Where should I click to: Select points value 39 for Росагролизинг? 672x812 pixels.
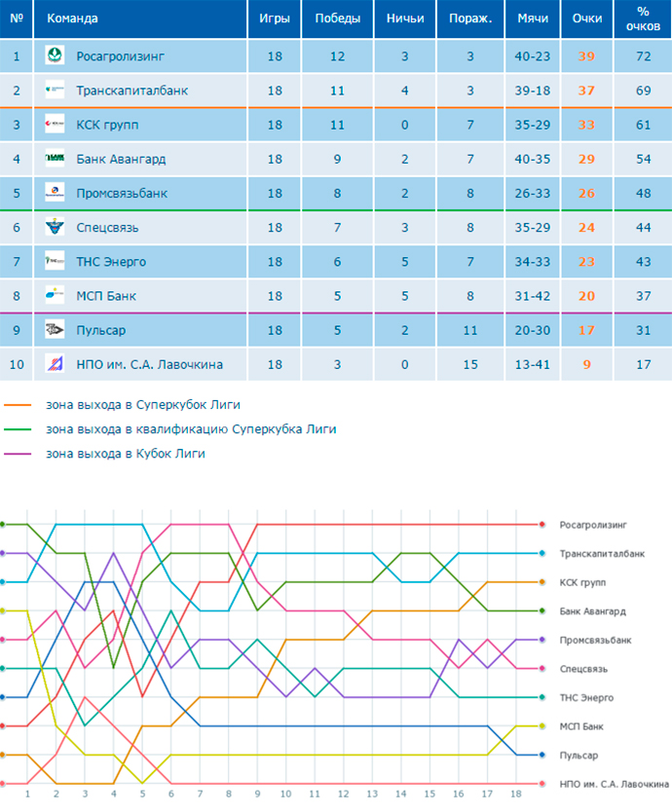[x=586, y=55]
